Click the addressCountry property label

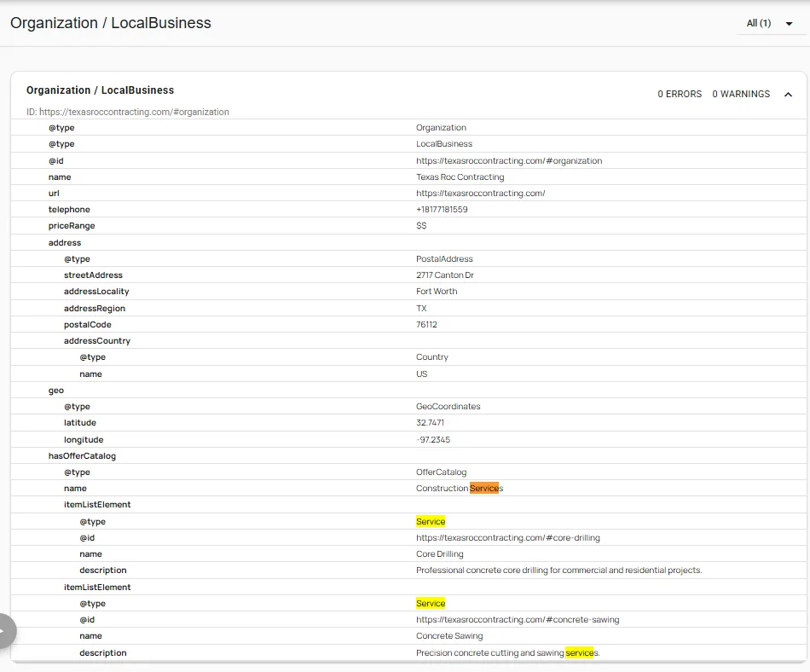[x=97, y=341]
